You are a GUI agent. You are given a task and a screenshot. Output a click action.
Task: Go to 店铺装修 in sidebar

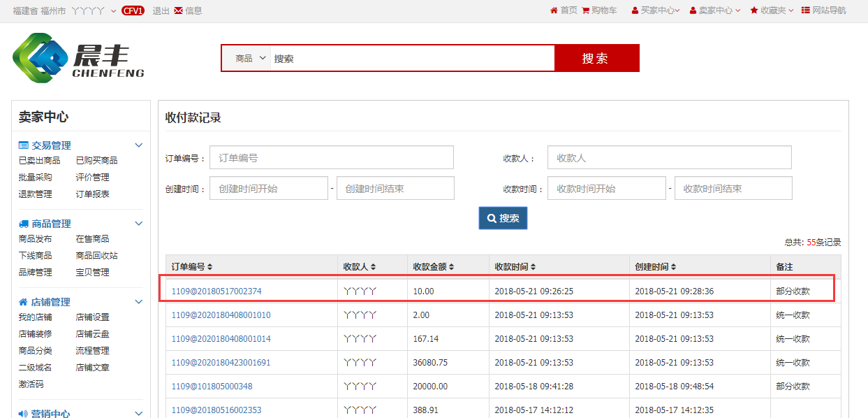coord(35,334)
